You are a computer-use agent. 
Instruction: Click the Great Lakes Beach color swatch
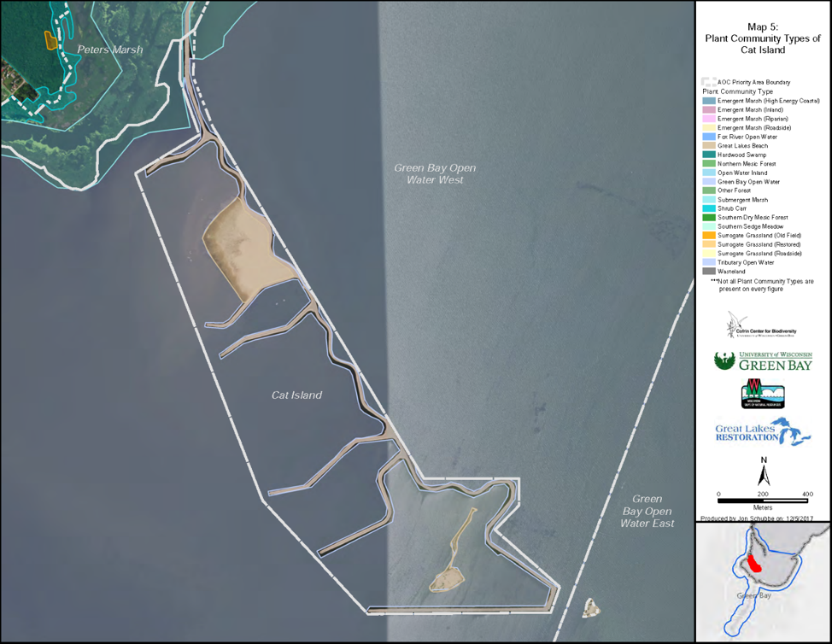tap(709, 146)
